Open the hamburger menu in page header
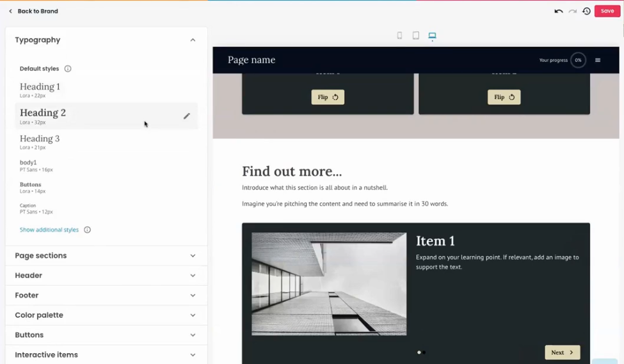The height and width of the screenshot is (364, 624). pos(598,60)
